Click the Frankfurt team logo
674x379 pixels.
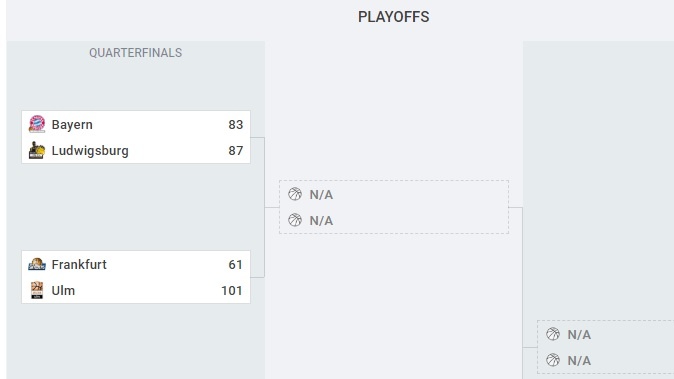coord(37,264)
